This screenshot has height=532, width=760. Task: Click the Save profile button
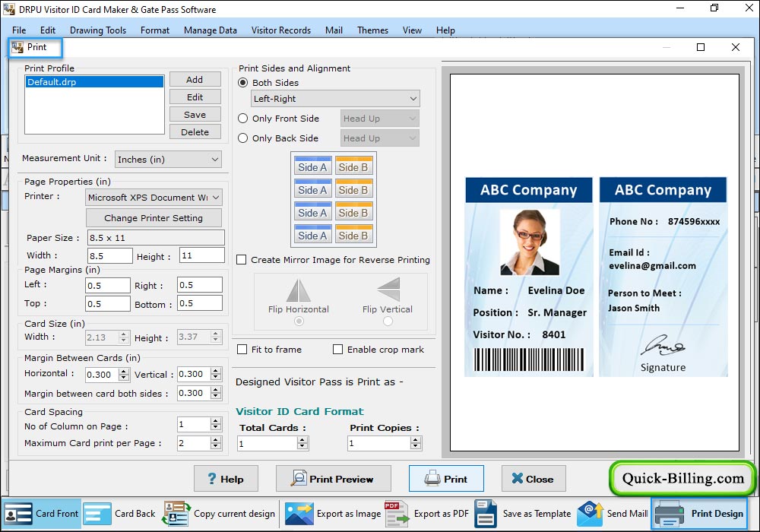[x=195, y=114]
